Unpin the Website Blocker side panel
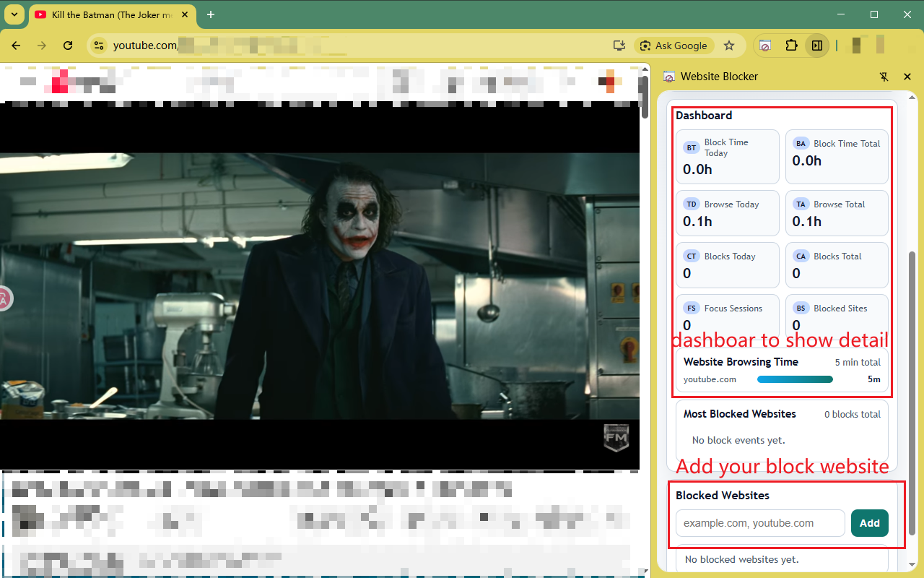The image size is (924, 578). pyautogui.click(x=884, y=77)
